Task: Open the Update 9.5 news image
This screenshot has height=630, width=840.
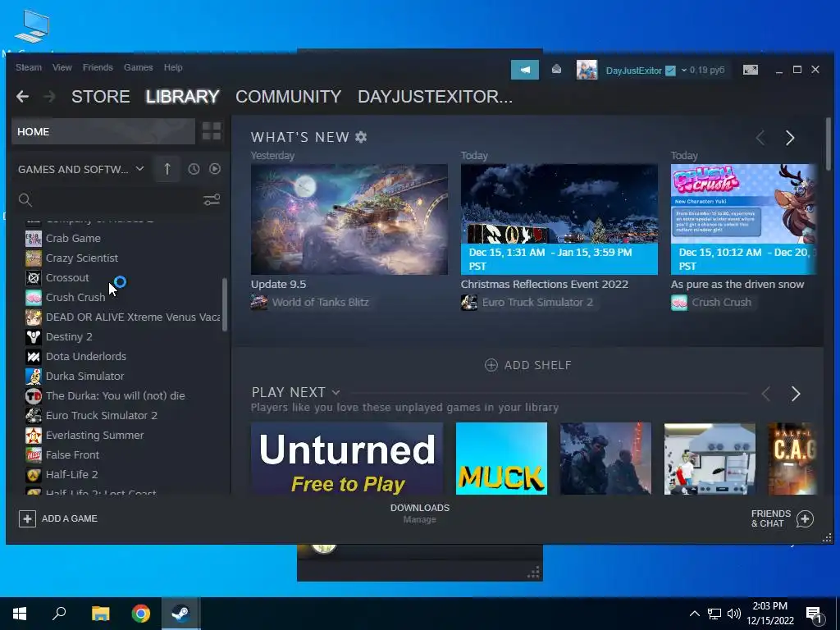Action: point(349,220)
